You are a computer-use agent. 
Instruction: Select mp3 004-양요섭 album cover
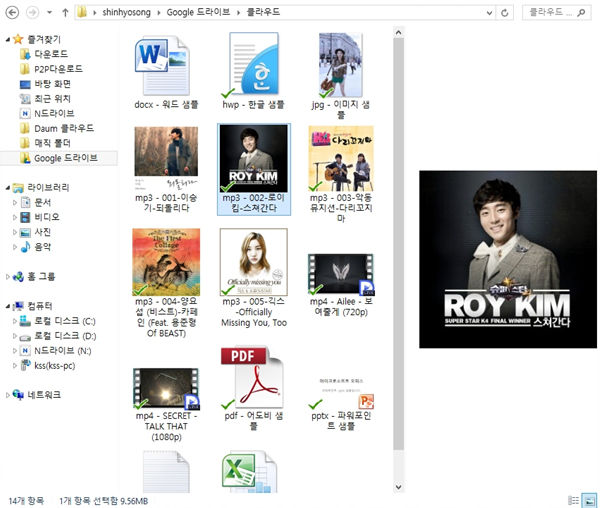166,262
